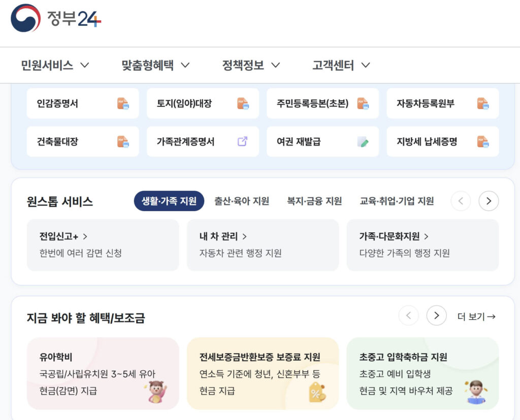This screenshot has width=520, height=420.
Task: Open the 여권 재발급 service button
Action: point(322,142)
